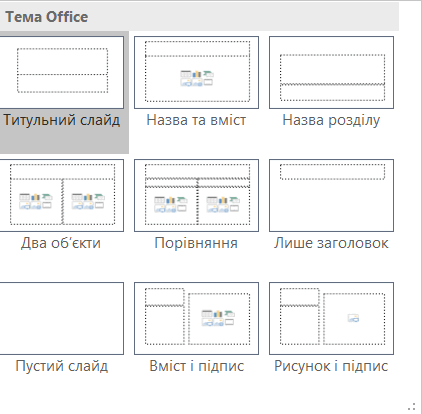Click the Порівняння caption
The height and width of the screenshot is (414, 422).
pyautogui.click(x=196, y=243)
